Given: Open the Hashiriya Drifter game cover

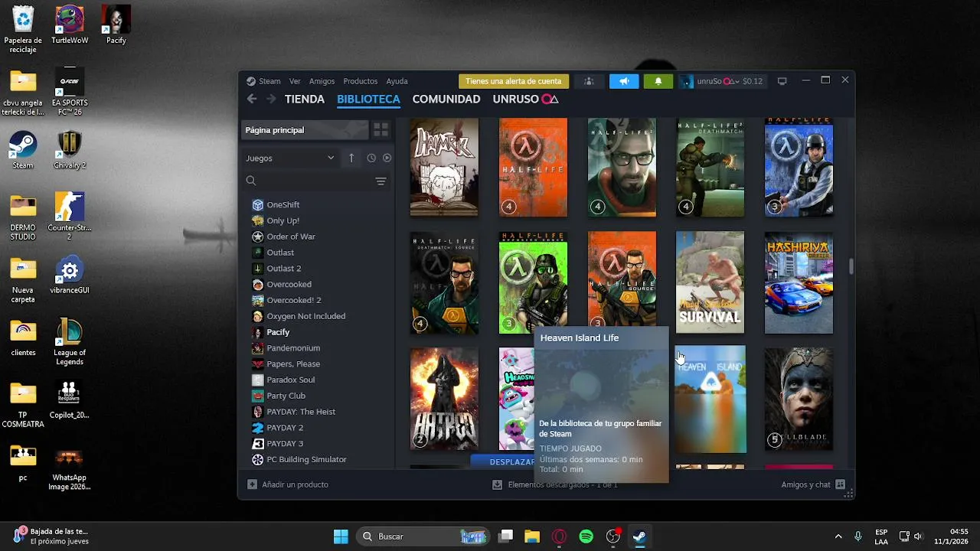Looking at the screenshot, I should click(x=799, y=283).
